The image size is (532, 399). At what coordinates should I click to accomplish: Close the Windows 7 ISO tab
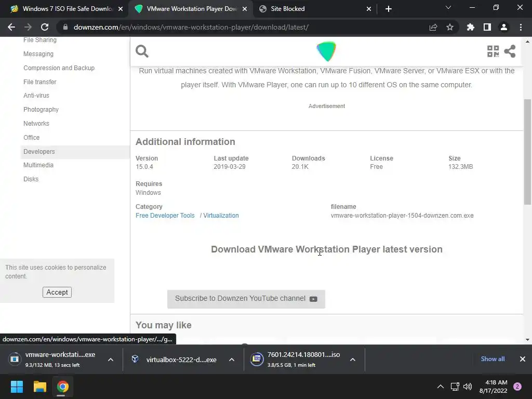click(x=121, y=9)
